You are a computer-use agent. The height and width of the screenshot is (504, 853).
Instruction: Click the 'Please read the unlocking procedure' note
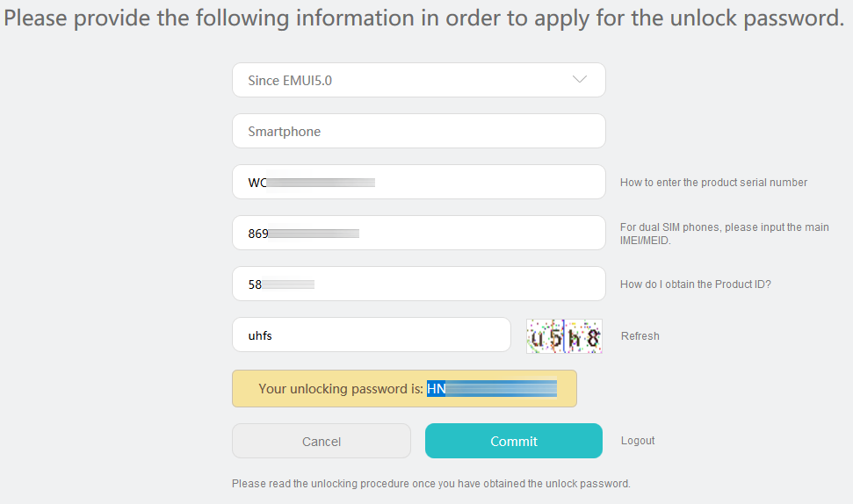(x=430, y=484)
